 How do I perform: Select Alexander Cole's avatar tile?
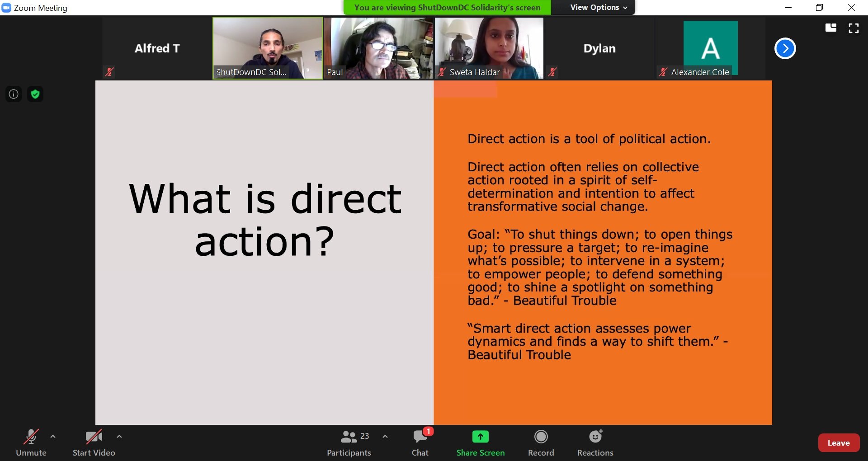[710, 48]
